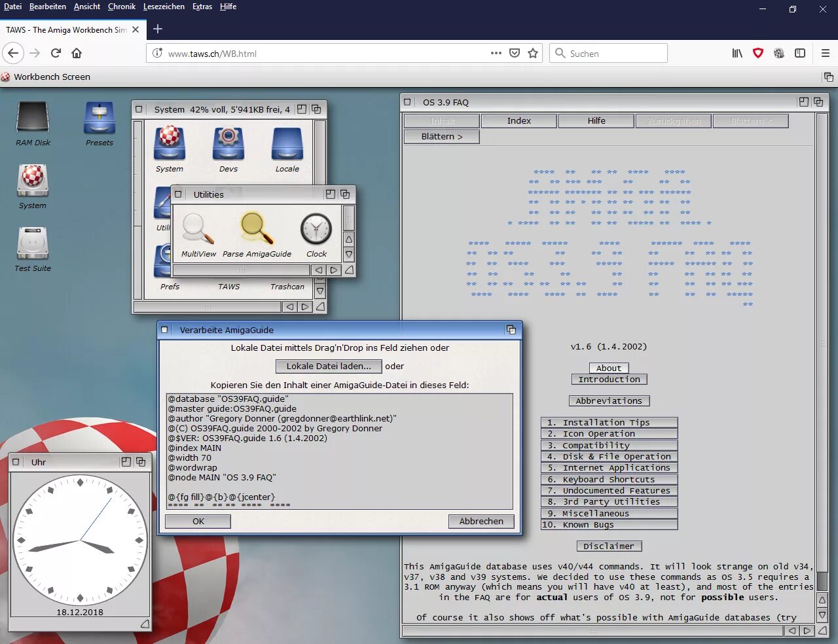Bookmark this page with star icon
838x644 pixels.
(533, 53)
